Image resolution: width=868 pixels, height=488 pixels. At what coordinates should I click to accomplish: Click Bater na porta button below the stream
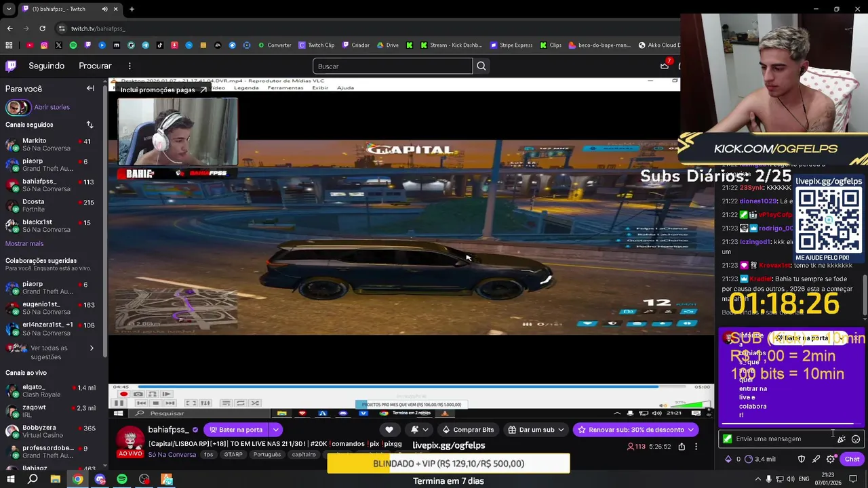point(236,430)
